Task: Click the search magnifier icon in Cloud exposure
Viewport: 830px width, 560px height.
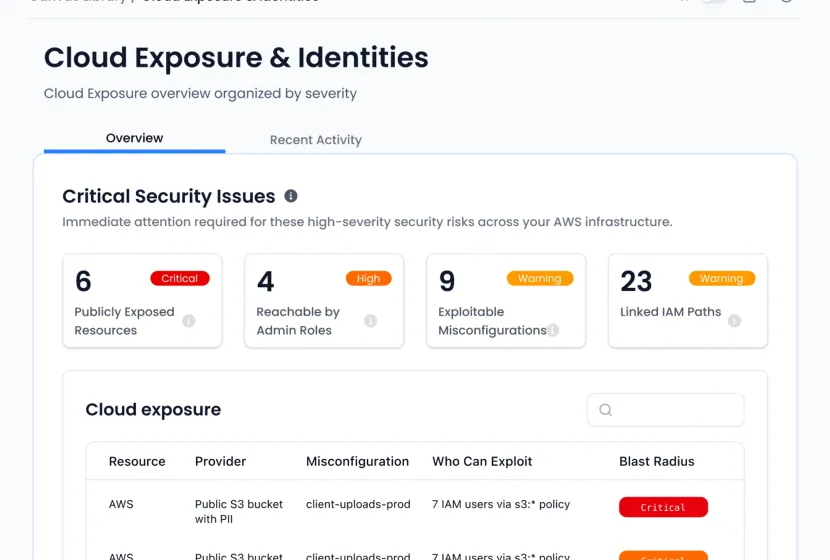Action: (606, 410)
